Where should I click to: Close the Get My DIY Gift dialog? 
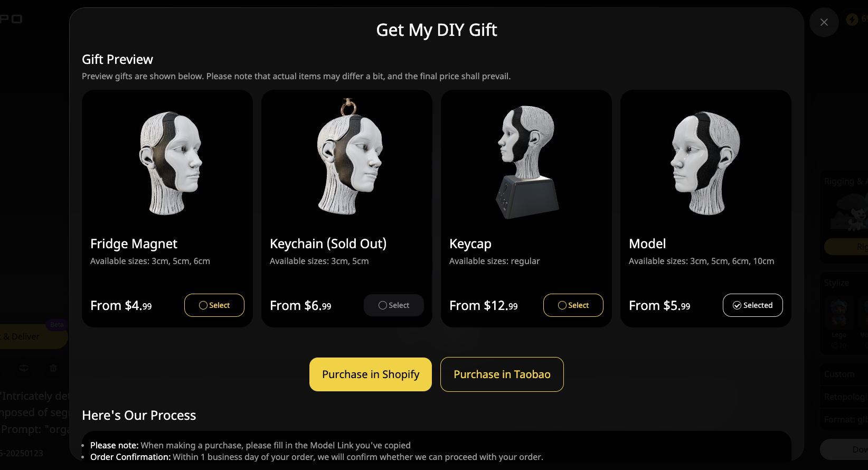[824, 22]
